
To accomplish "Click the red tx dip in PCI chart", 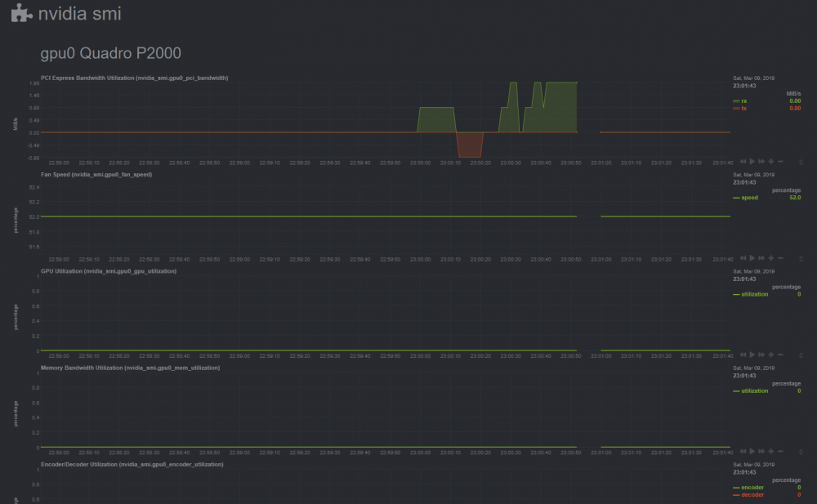I will click(470, 146).
